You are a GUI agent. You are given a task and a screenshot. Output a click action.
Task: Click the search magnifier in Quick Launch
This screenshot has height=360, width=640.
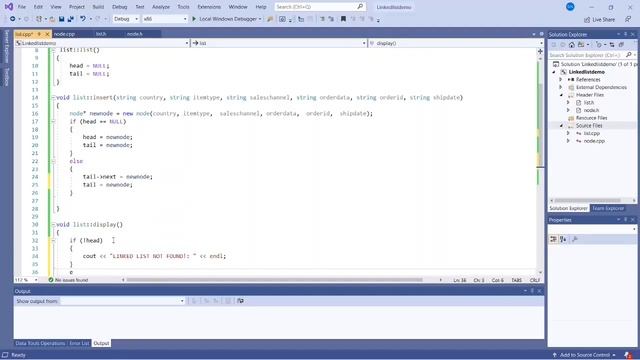click(360, 7)
